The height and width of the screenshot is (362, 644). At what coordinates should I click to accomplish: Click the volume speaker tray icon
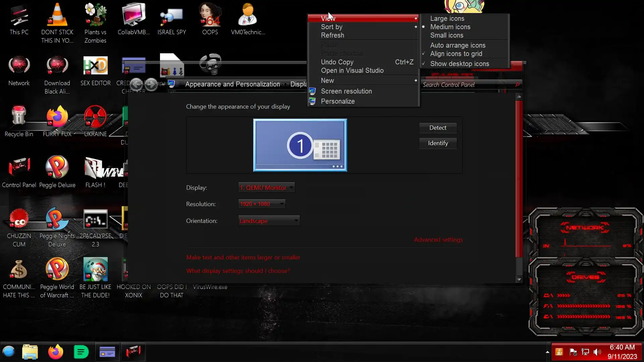coord(597,352)
